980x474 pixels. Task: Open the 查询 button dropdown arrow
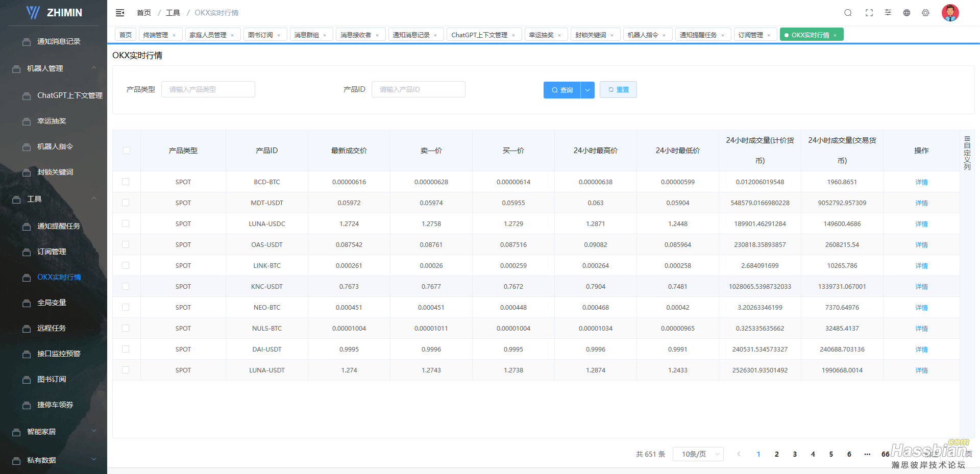pyautogui.click(x=587, y=90)
